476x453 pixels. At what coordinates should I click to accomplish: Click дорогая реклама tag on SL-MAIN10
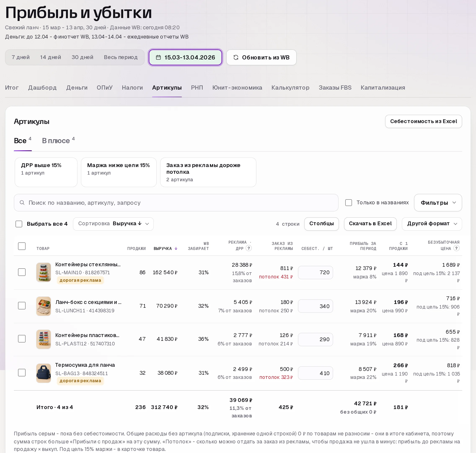pyautogui.click(x=80, y=280)
